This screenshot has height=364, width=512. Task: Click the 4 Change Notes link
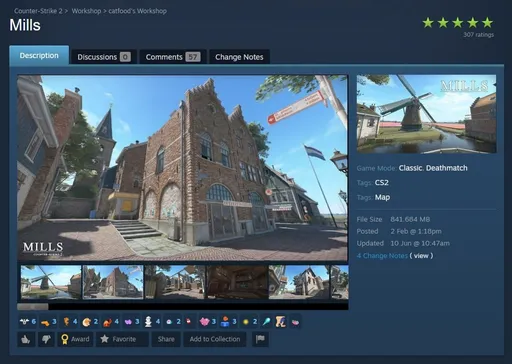[382, 256]
